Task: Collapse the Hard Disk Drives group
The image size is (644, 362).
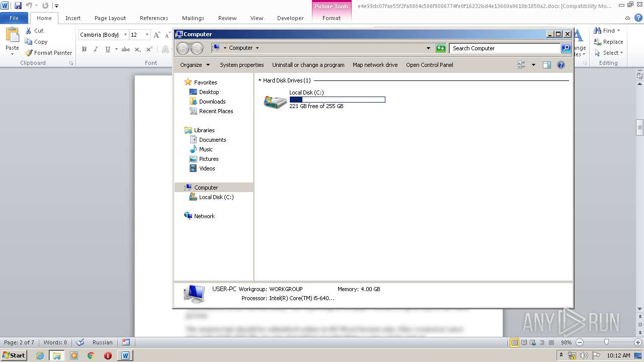Action: [x=260, y=80]
